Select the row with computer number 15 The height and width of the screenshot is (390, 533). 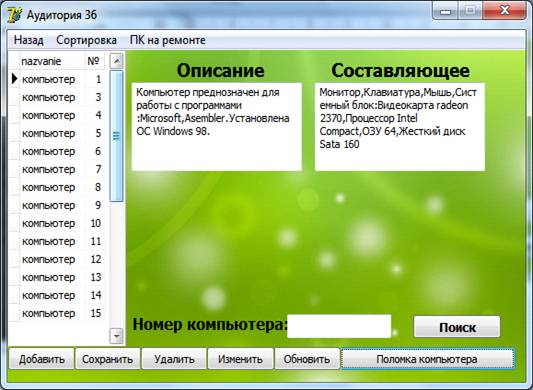click(57, 313)
